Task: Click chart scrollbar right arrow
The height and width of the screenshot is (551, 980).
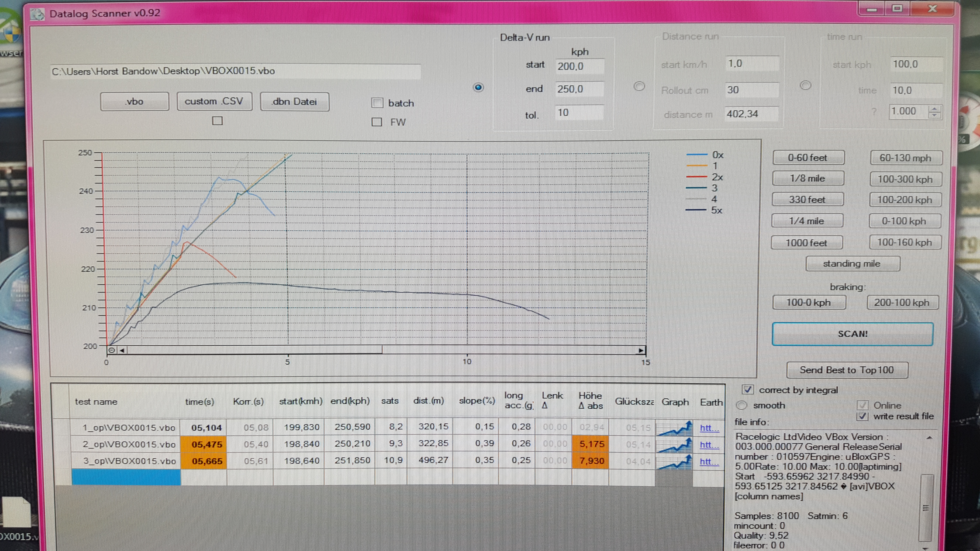Action: tap(641, 350)
